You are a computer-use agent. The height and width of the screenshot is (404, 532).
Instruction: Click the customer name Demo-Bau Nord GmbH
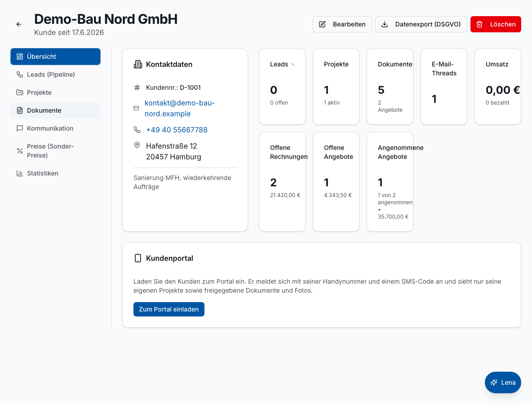point(106,19)
